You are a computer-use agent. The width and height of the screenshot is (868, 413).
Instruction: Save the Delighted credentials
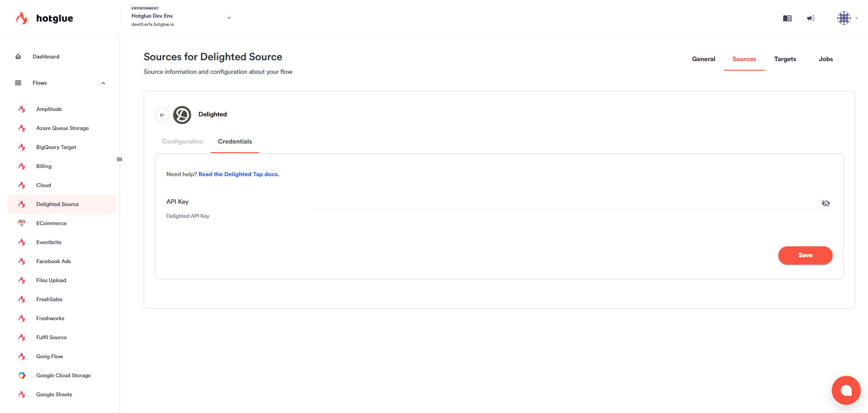pyautogui.click(x=805, y=255)
